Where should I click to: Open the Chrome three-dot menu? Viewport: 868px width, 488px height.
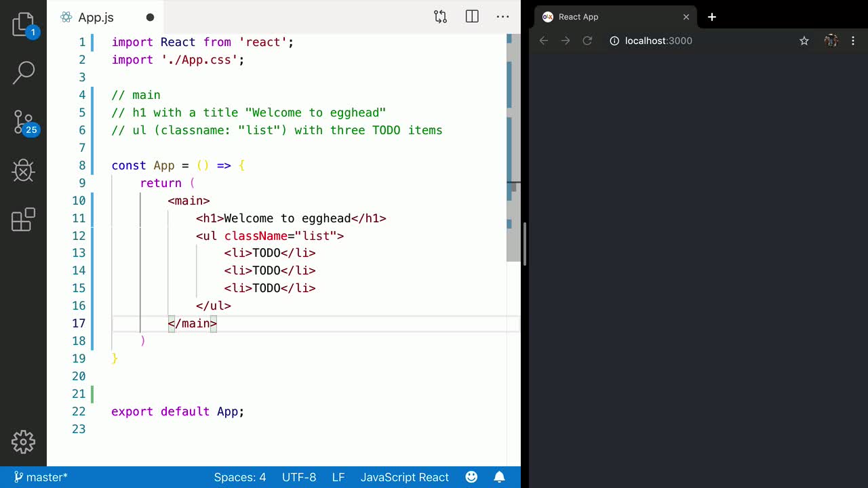coord(853,41)
